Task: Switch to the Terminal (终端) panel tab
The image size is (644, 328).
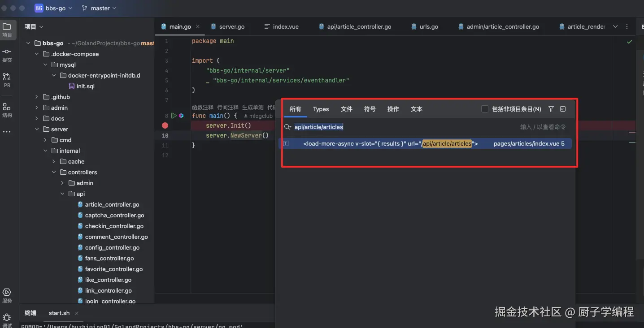Action: pyautogui.click(x=30, y=313)
